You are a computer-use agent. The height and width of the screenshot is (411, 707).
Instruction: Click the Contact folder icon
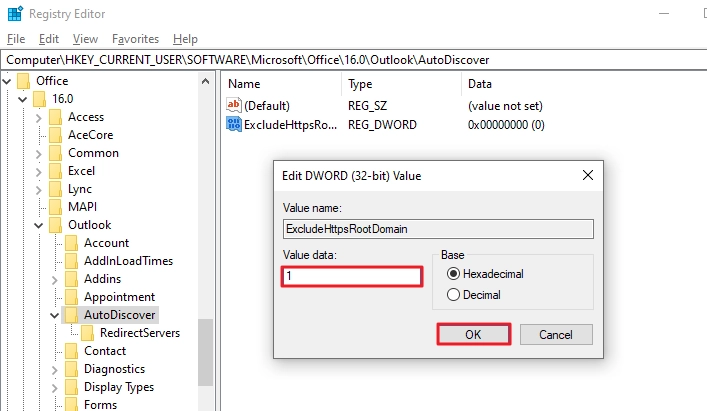72,351
